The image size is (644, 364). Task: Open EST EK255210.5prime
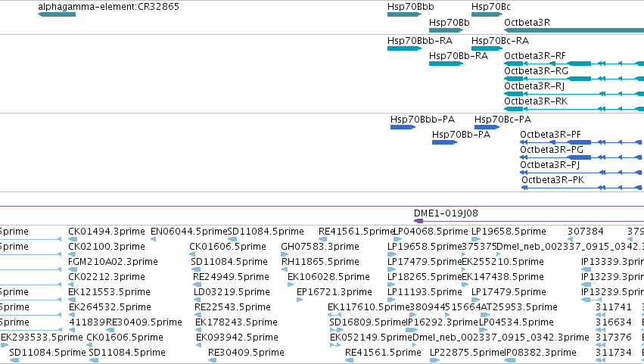465,270
